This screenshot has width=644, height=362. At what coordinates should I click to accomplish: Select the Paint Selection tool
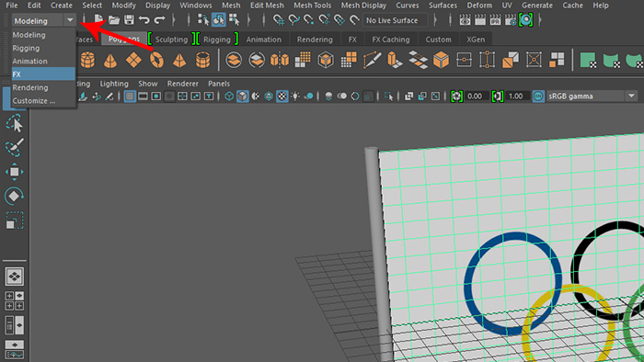coord(15,148)
